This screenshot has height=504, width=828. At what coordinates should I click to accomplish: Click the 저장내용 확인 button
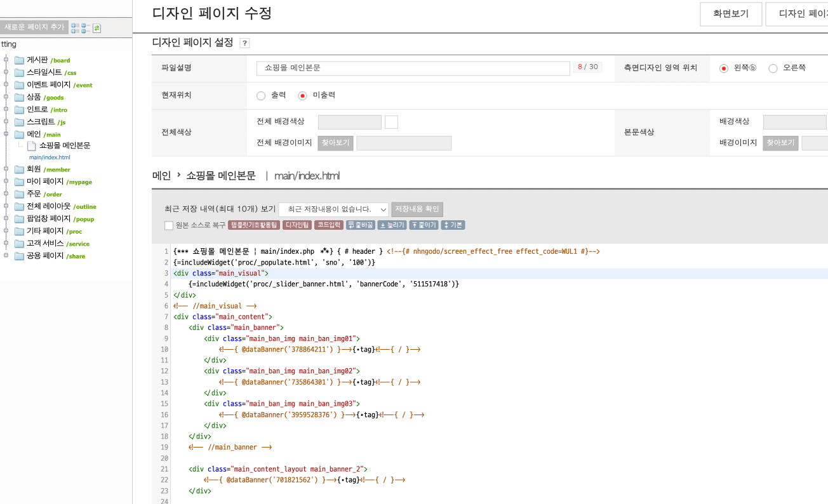417,209
